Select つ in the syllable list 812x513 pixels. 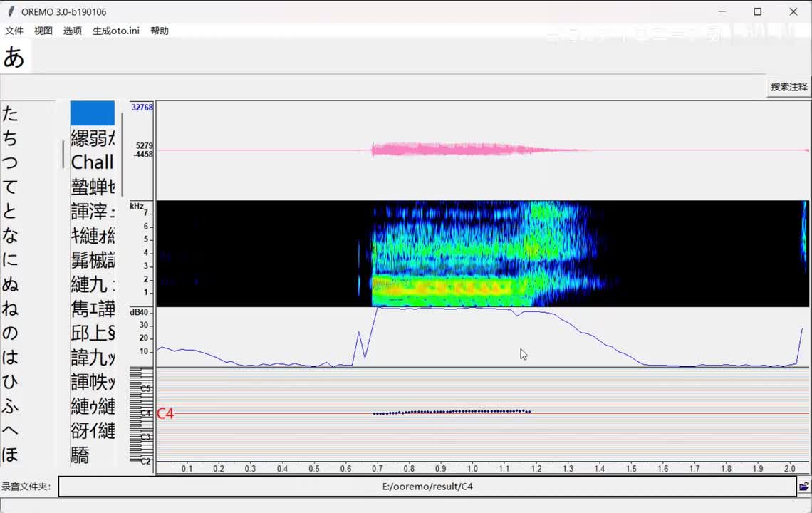pyautogui.click(x=10, y=162)
